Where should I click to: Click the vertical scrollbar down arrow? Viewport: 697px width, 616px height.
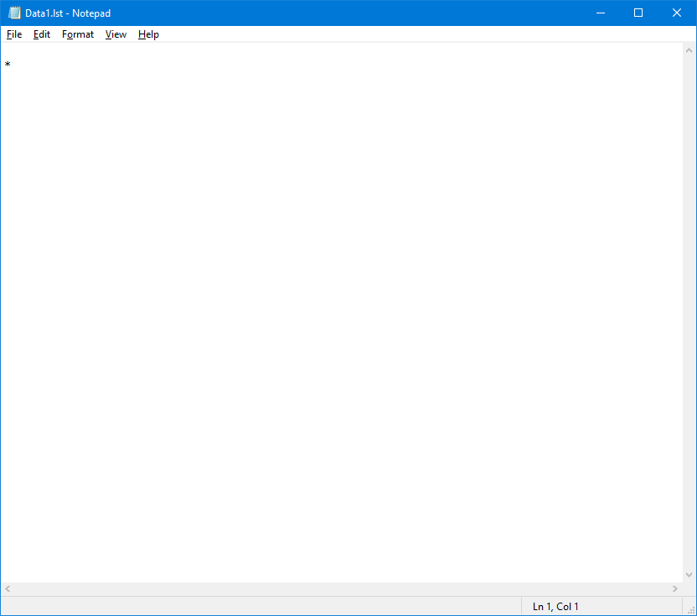click(689, 575)
